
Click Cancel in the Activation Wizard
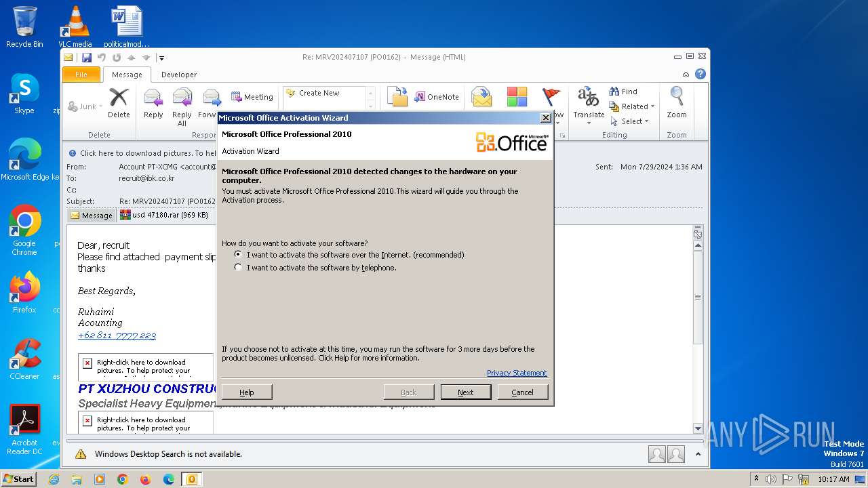pos(523,392)
